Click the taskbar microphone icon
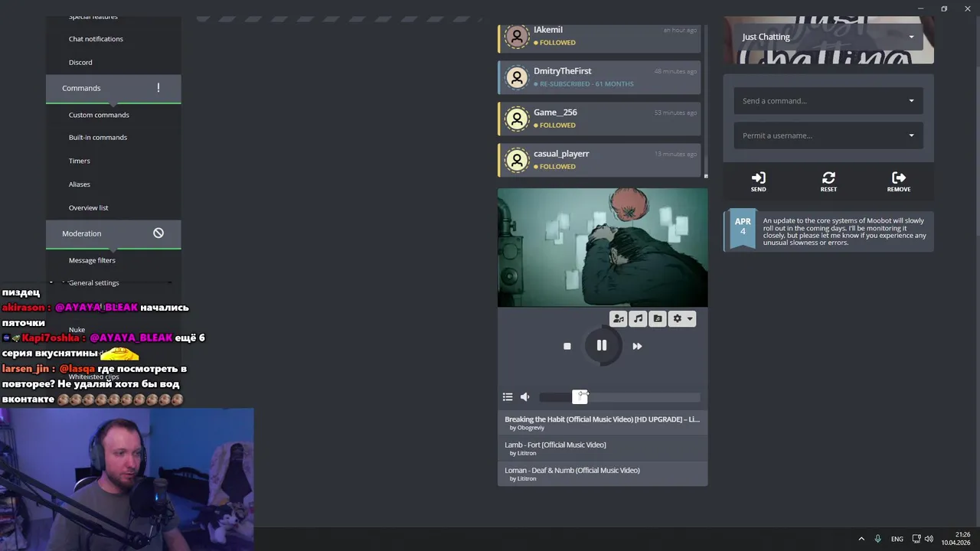The width and height of the screenshot is (980, 551). 878,539
